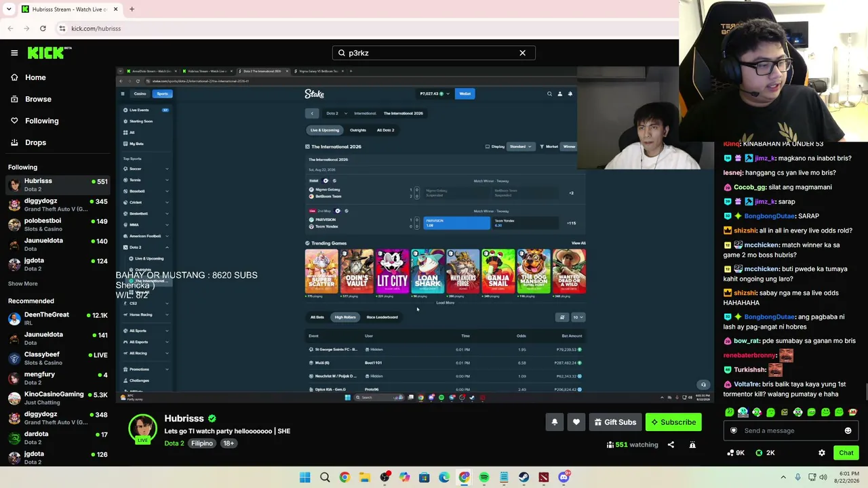Click the Gift Subs button
868x488 pixels.
click(615, 422)
